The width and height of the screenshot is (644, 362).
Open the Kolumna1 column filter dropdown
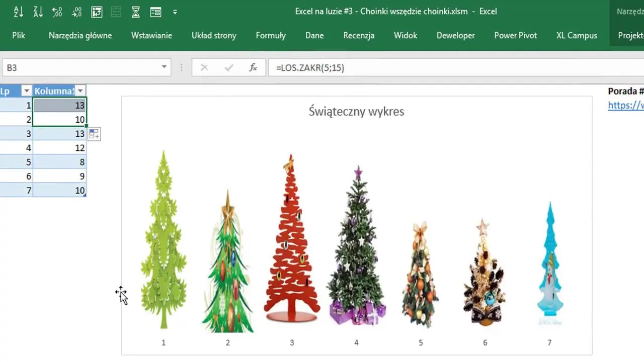pyautogui.click(x=79, y=91)
